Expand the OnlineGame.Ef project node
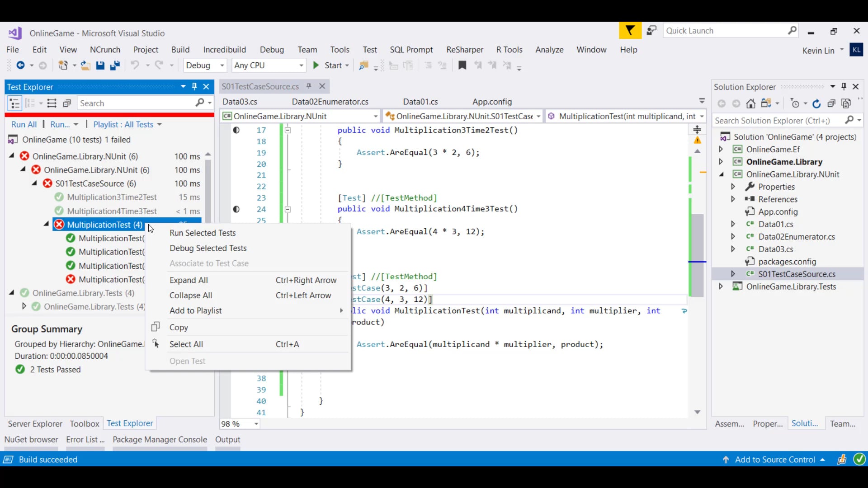 [721, 149]
